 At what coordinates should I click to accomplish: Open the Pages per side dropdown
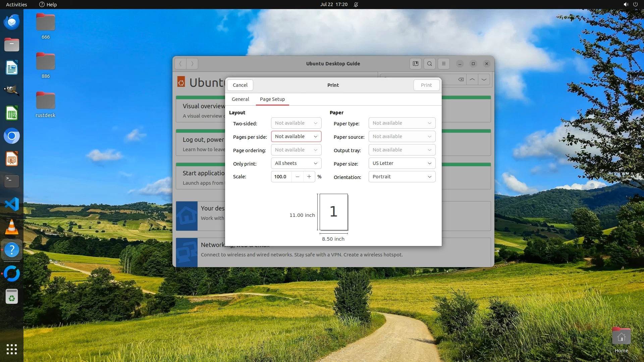click(296, 136)
